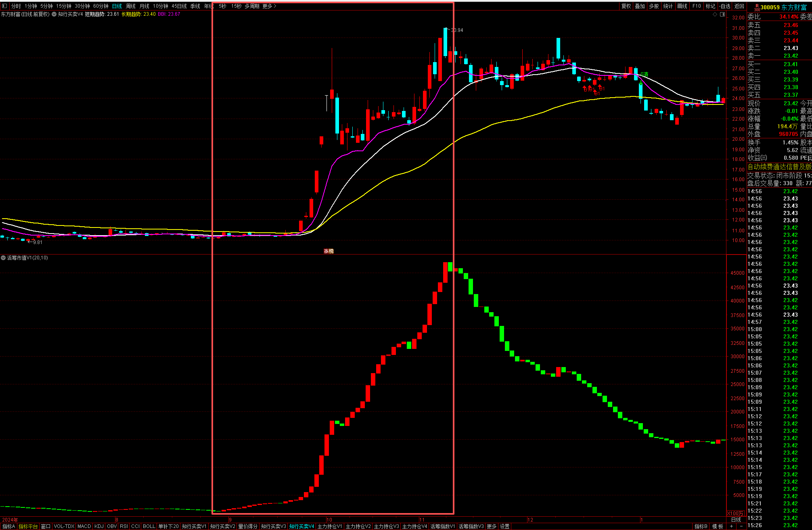Screen dimensions: 812x530
Task: Click the 涨榜 marker badge on chart
Action: tap(329, 251)
